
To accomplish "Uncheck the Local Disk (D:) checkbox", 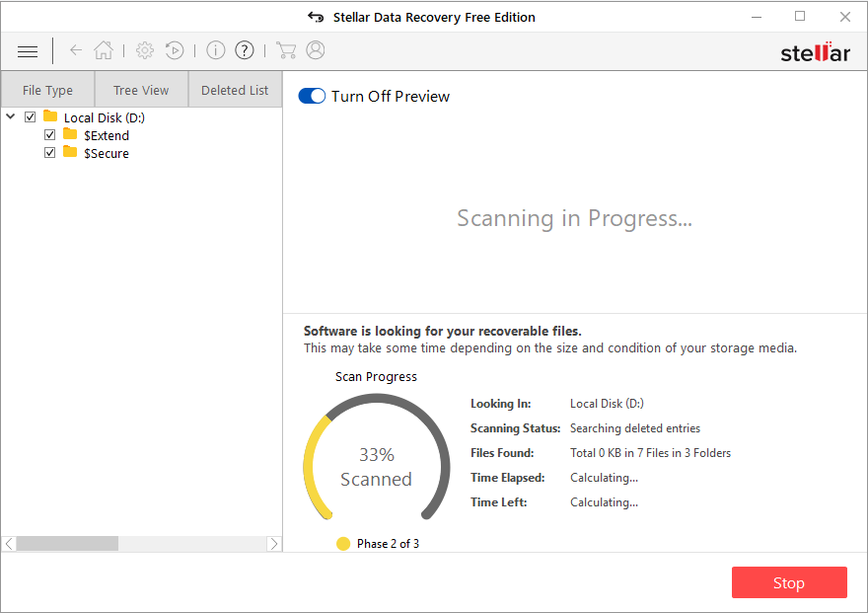I will (x=31, y=116).
